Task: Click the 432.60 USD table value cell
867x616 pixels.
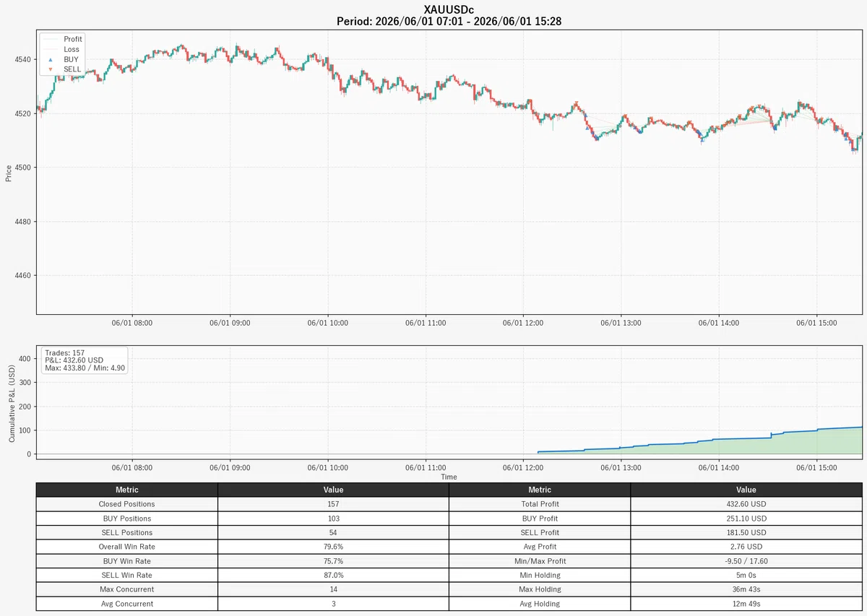Action: pyautogui.click(x=746, y=504)
